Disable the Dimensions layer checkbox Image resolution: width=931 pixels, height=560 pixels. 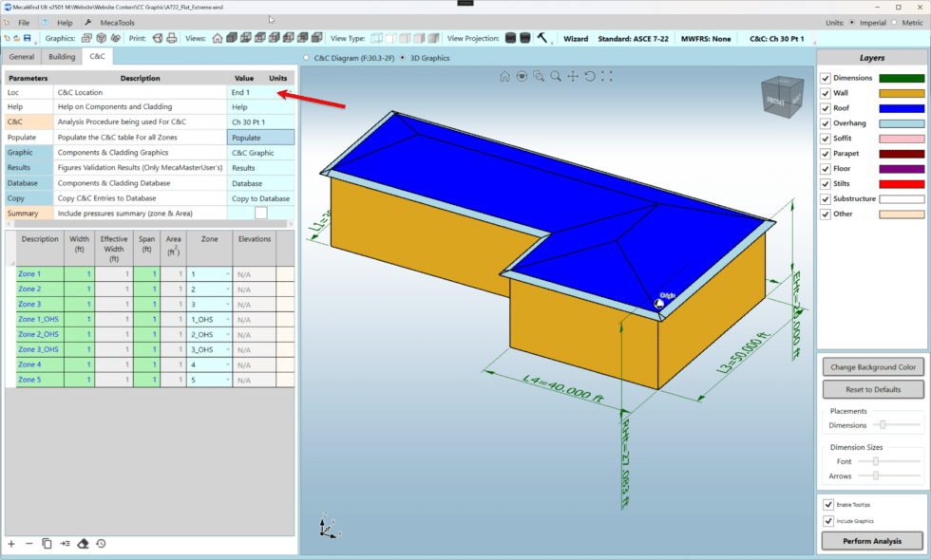point(826,77)
